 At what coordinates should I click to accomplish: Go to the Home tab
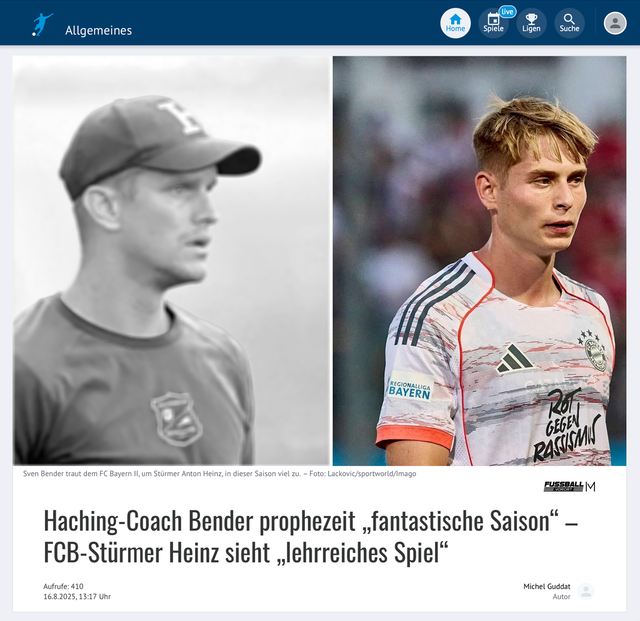click(x=455, y=23)
